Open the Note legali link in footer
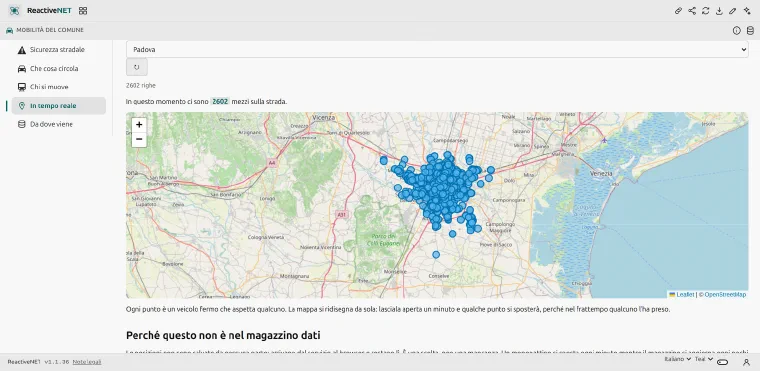 coord(87,362)
